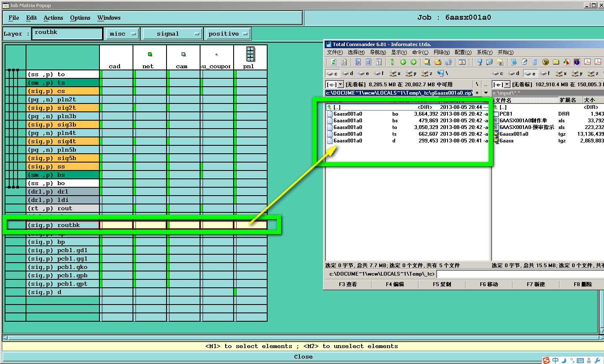This screenshot has width=604, height=364.
Task: Click the full details view icon
Action: pos(368,62)
